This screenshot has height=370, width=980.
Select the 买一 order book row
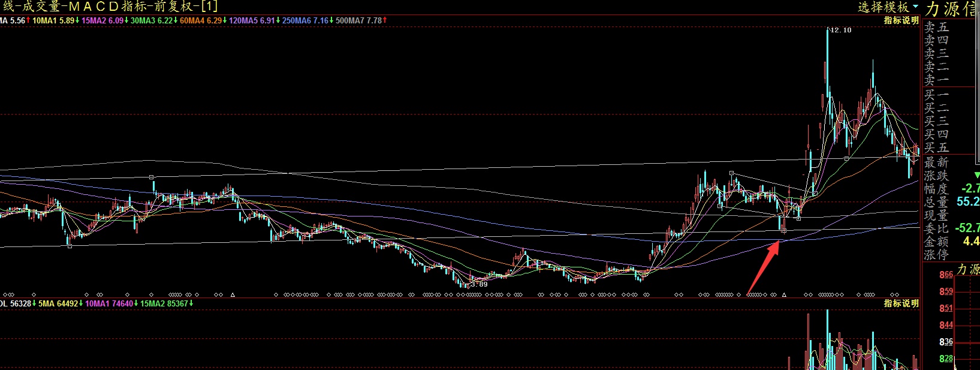pyautogui.click(x=936, y=95)
